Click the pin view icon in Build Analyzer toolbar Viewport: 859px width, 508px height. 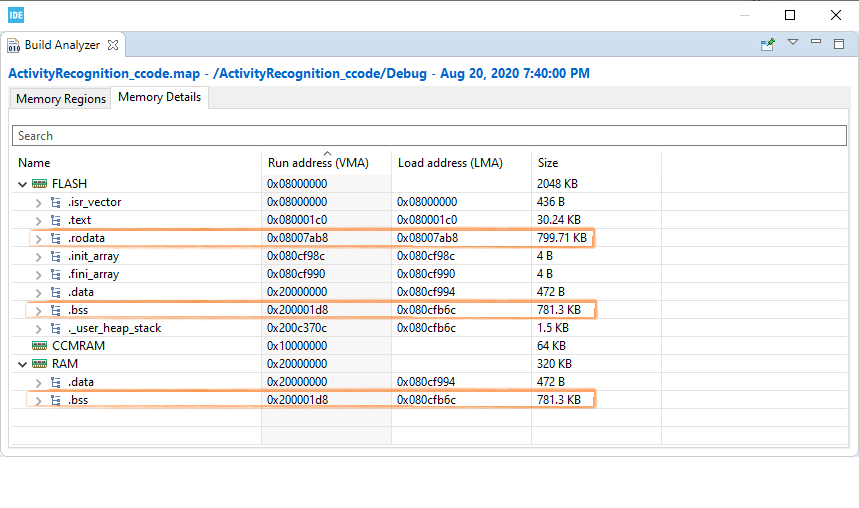768,44
